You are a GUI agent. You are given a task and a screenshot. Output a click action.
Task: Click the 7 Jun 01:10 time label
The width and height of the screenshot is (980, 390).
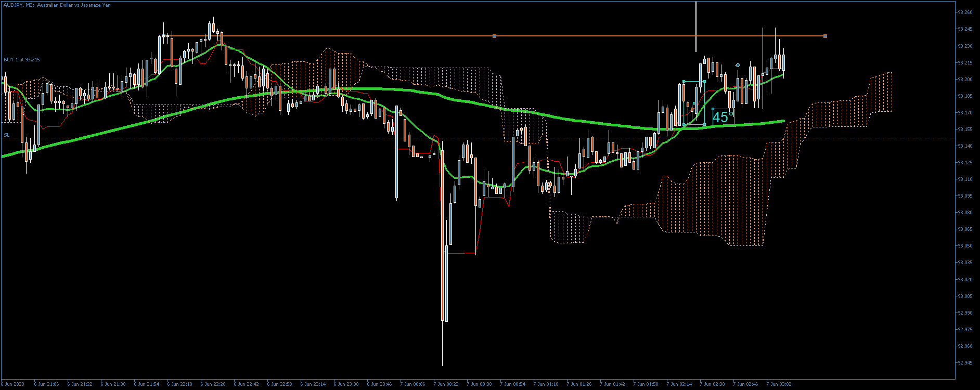[546, 384]
